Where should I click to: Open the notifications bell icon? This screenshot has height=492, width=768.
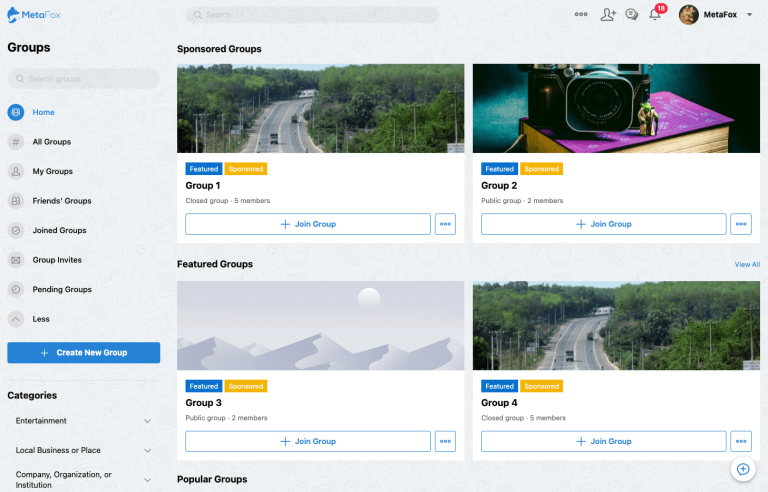[x=655, y=15]
